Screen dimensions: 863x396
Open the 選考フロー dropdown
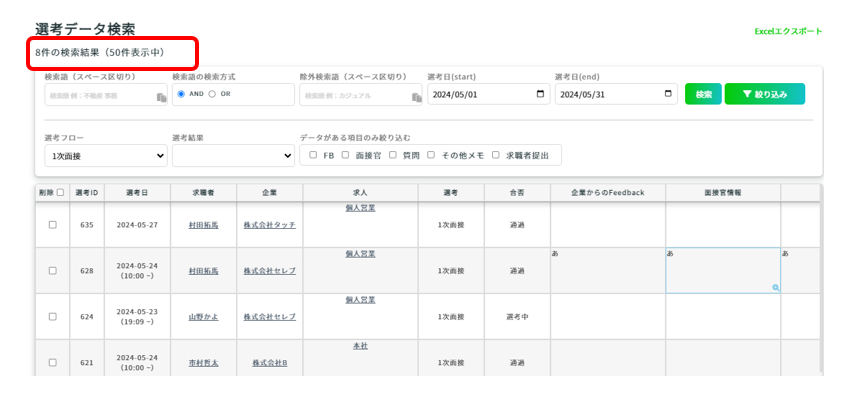click(106, 156)
